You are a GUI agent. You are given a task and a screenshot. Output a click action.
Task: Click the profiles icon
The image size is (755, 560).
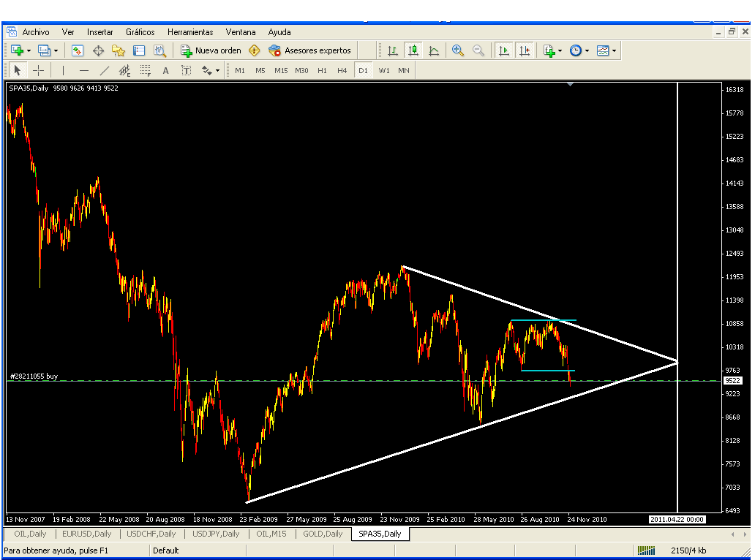tap(45, 50)
